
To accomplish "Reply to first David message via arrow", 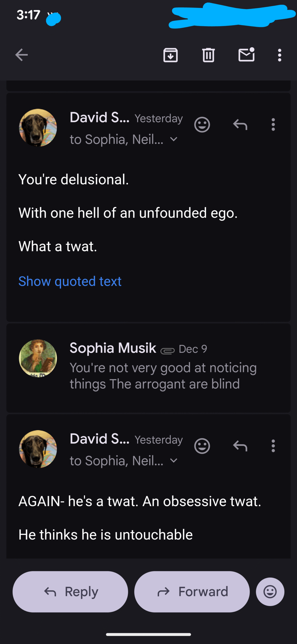I will coord(240,125).
